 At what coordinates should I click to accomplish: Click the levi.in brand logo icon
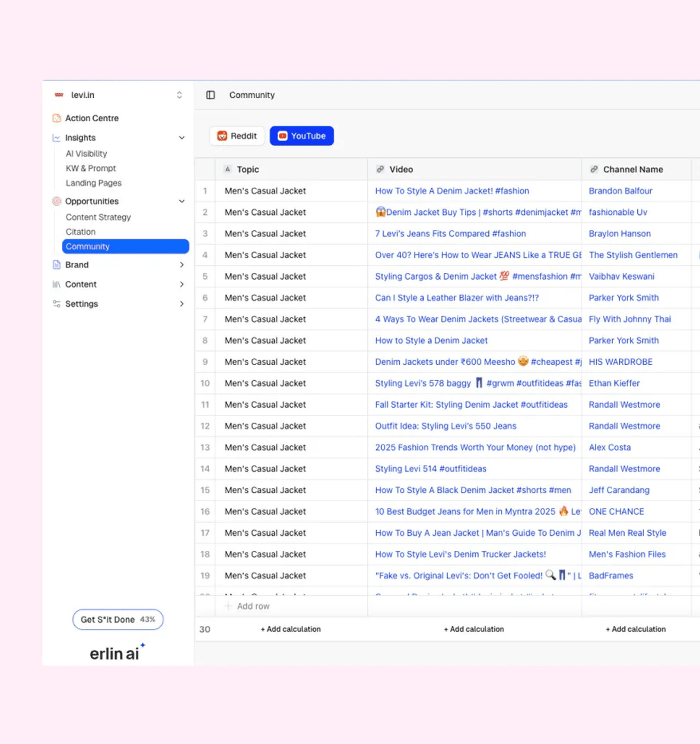(59, 95)
